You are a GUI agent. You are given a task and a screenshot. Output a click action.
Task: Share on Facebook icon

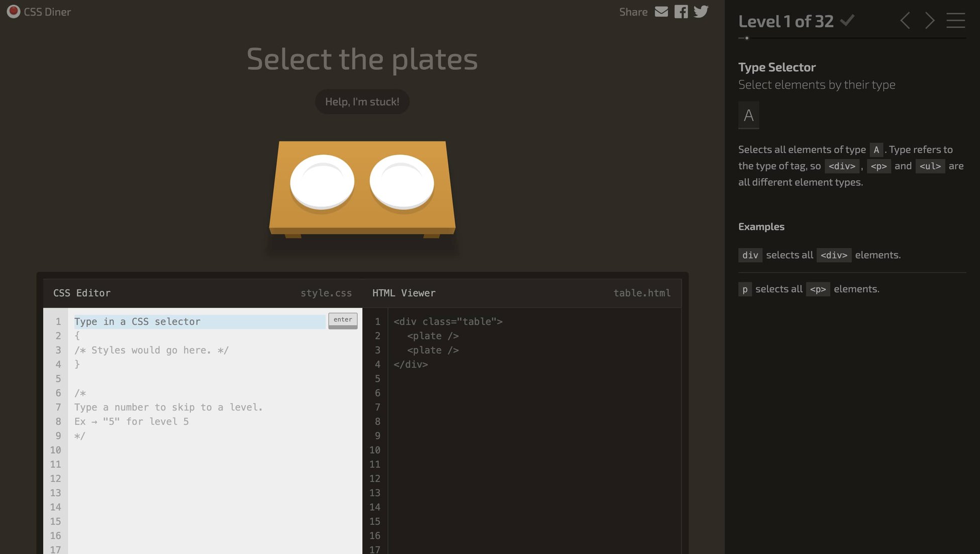pyautogui.click(x=681, y=12)
